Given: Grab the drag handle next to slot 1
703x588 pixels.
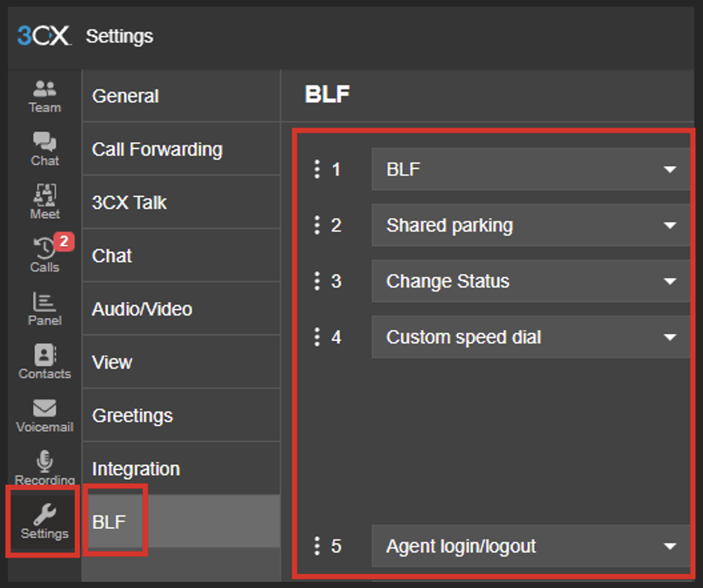Looking at the screenshot, I should (x=317, y=169).
